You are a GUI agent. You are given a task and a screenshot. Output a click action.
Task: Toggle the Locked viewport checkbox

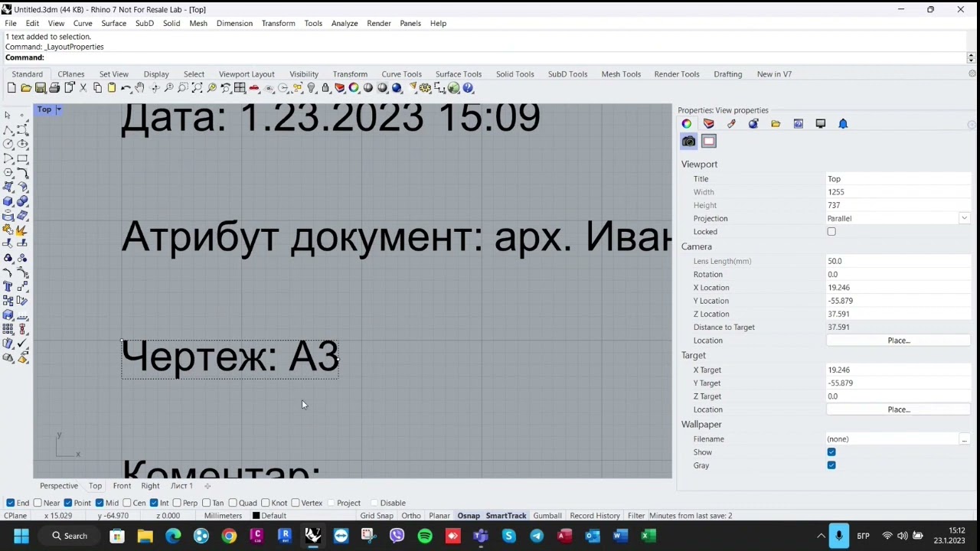[831, 232]
